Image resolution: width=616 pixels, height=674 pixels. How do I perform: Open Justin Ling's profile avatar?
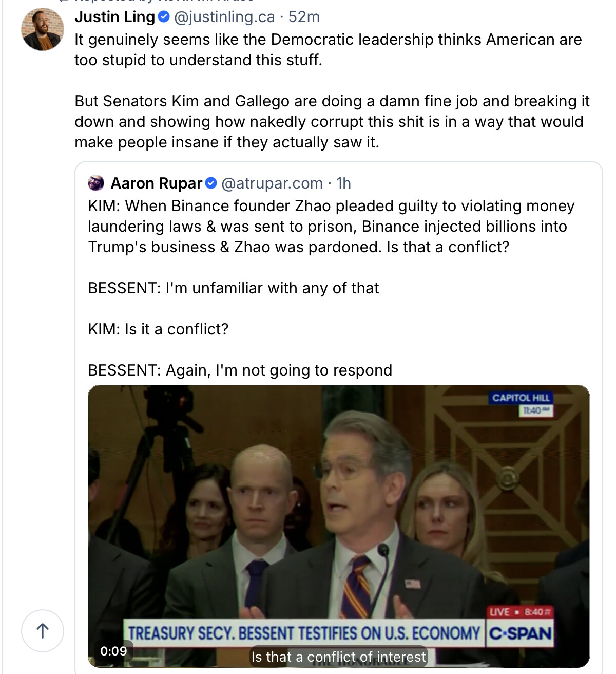(x=43, y=29)
